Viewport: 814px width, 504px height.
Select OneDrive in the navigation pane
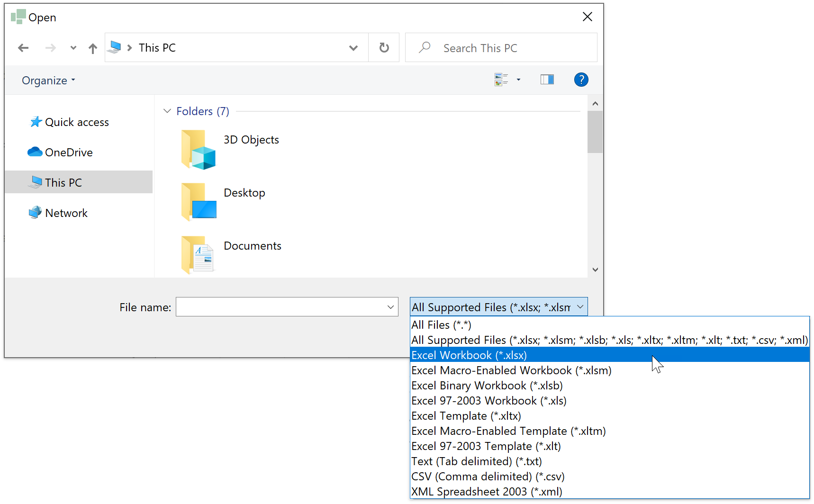[x=69, y=153]
